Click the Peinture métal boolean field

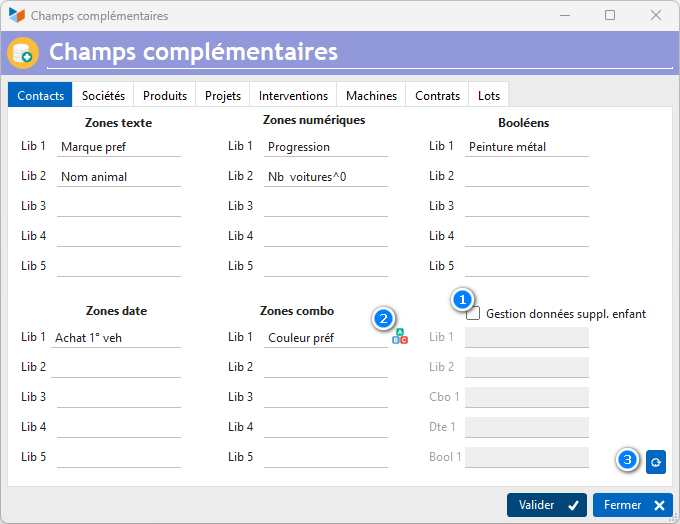point(526,147)
